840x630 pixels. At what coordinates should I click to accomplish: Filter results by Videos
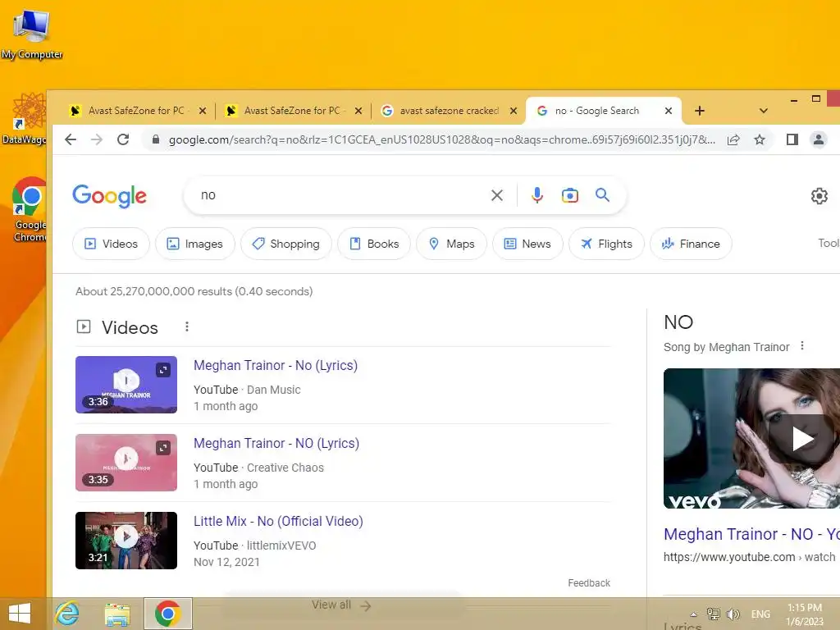(x=111, y=244)
